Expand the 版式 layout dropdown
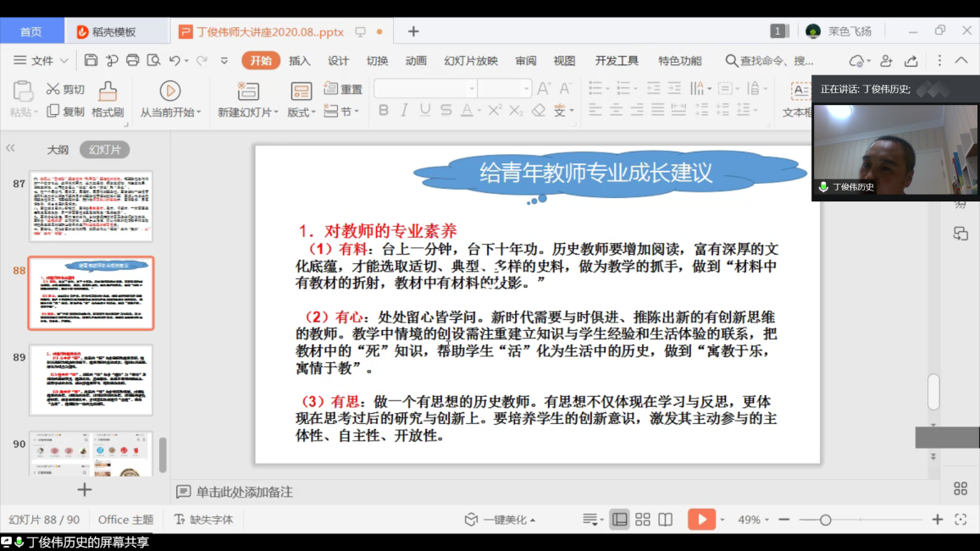The height and width of the screenshot is (551, 980). [302, 113]
